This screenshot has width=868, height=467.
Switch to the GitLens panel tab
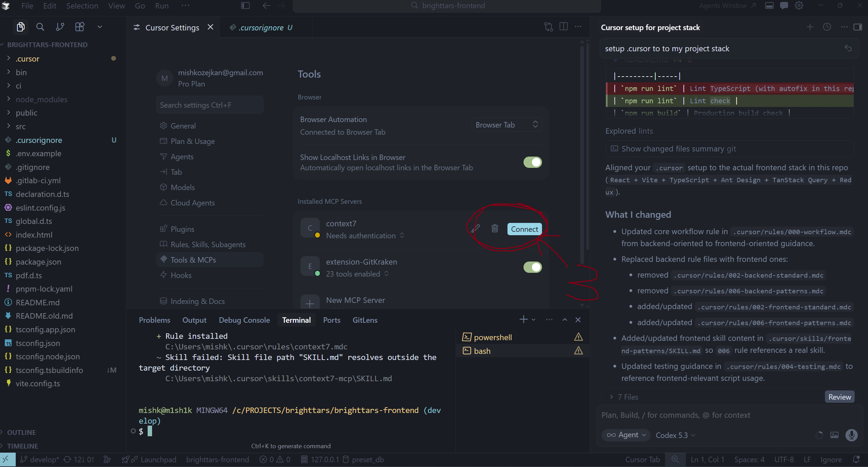(x=365, y=320)
